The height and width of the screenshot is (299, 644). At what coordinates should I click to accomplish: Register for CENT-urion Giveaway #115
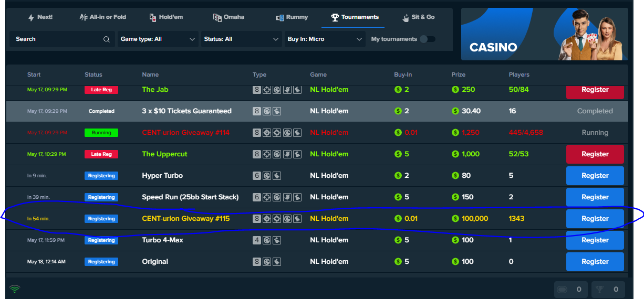[x=595, y=219]
